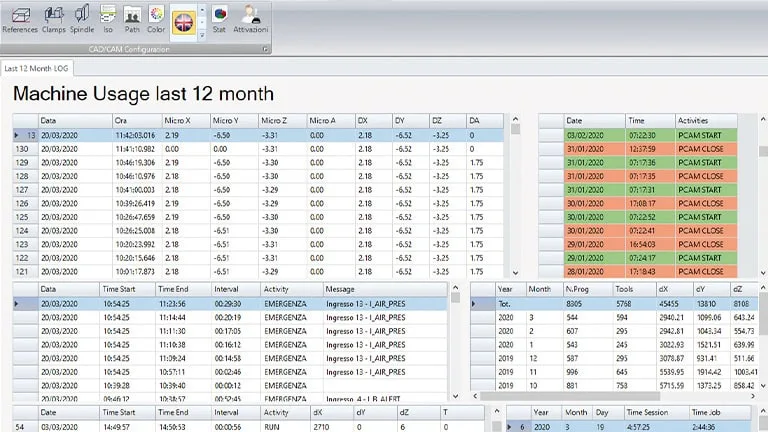Select the UK flag language icon
768x432 pixels.
pyautogui.click(x=184, y=23)
